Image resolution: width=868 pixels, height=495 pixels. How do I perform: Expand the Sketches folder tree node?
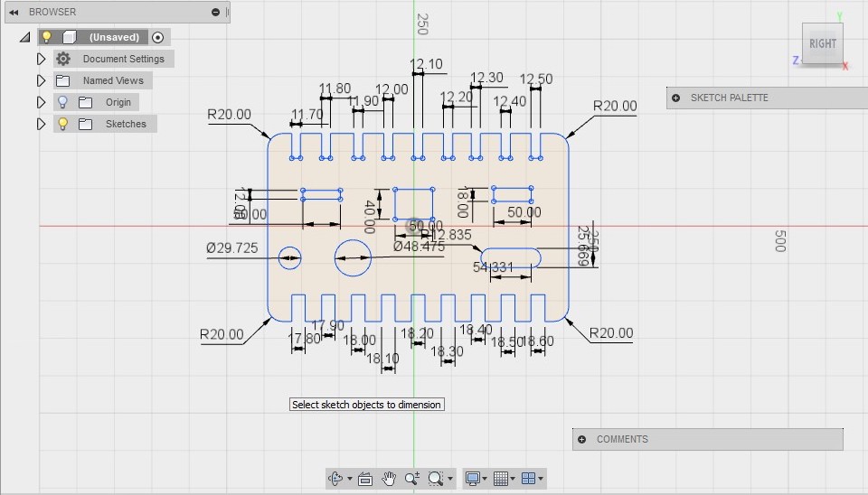pos(41,124)
